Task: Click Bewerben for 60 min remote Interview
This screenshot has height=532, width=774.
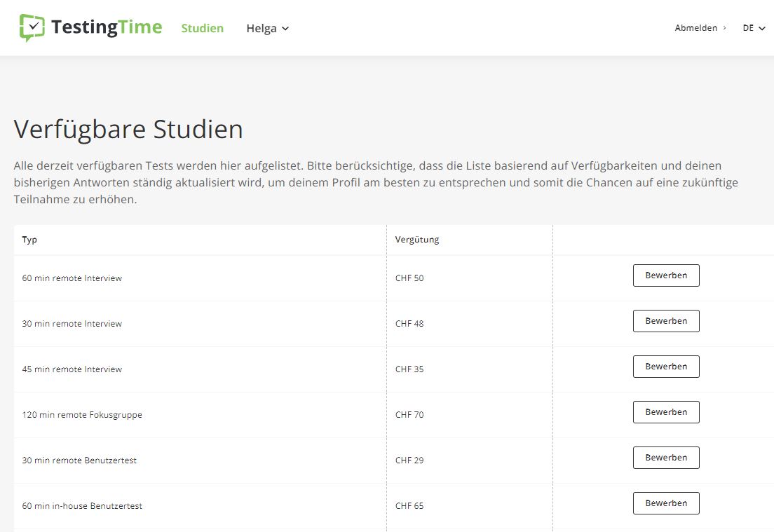Action: tap(666, 275)
